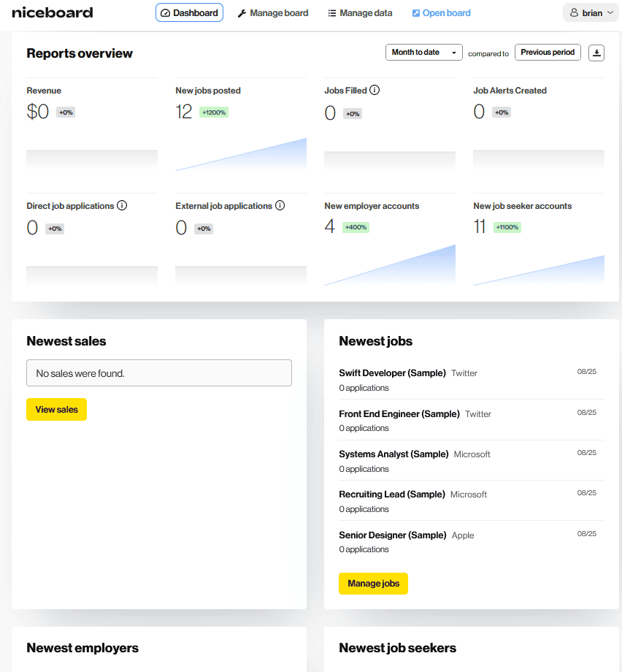Click the Direct job applications info icon
The height and width of the screenshot is (672, 622).
pyautogui.click(x=121, y=205)
